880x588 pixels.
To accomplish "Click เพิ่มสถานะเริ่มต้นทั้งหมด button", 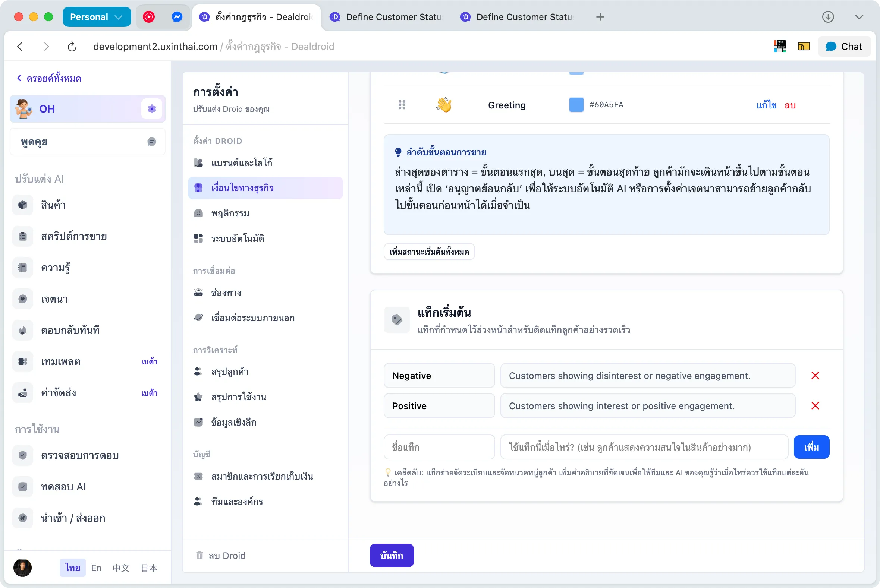I will pos(429,252).
